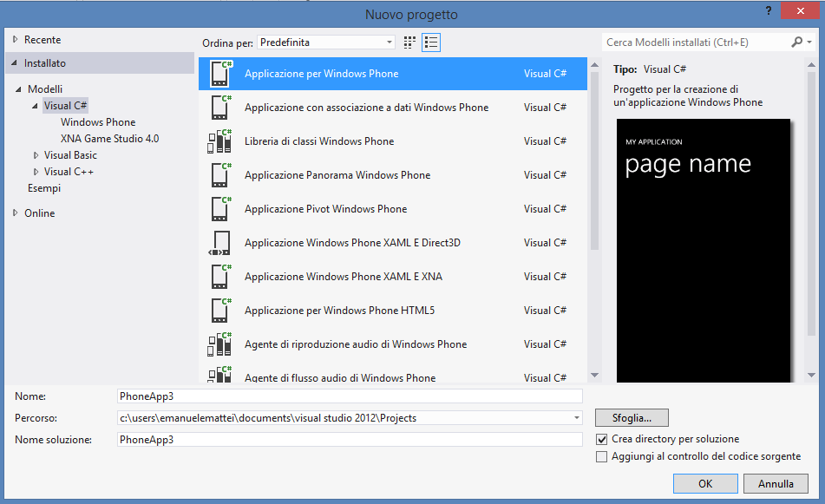Open the help question mark
The width and height of the screenshot is (825, 504).
point(769,10)
